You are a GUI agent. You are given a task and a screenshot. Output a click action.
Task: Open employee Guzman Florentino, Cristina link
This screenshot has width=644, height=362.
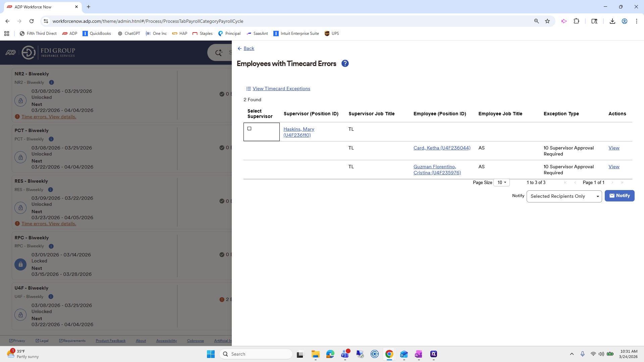point(437,170)
